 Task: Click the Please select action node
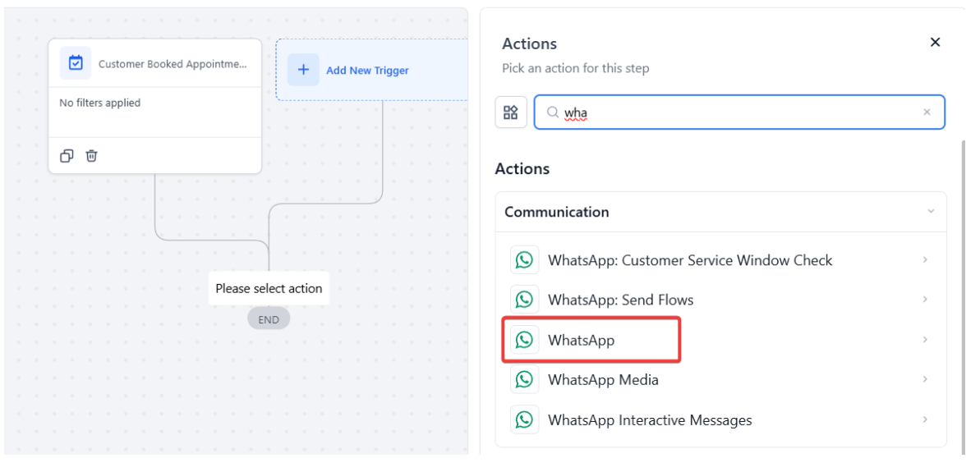pyautogui.click(x=269, y=288)
